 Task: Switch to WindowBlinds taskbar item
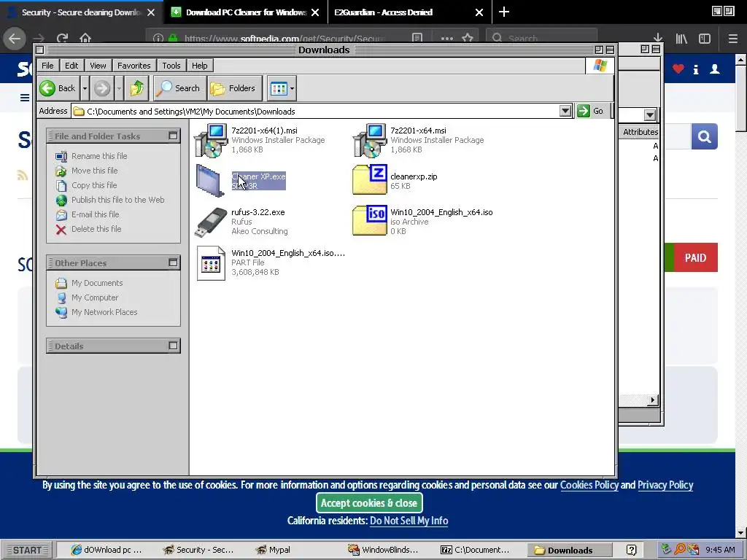point(383,550)
